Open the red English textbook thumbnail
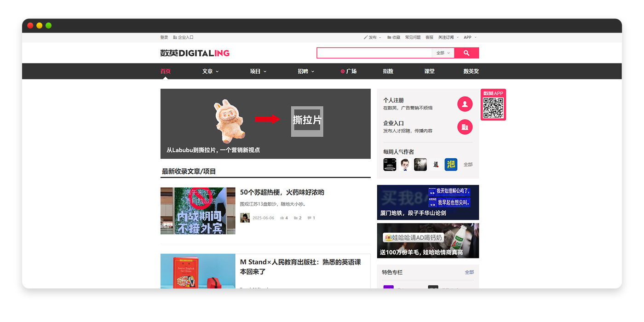 [x=198, y=271]
